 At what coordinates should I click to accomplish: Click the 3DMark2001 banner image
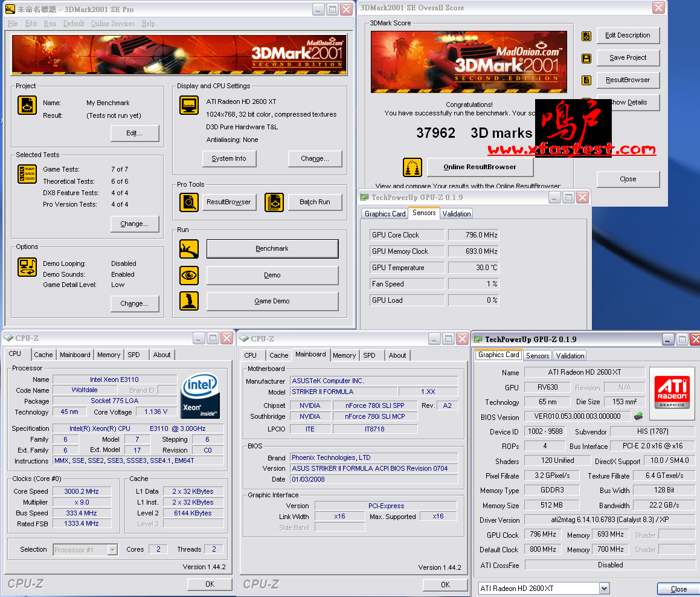(x=179, y=54)
